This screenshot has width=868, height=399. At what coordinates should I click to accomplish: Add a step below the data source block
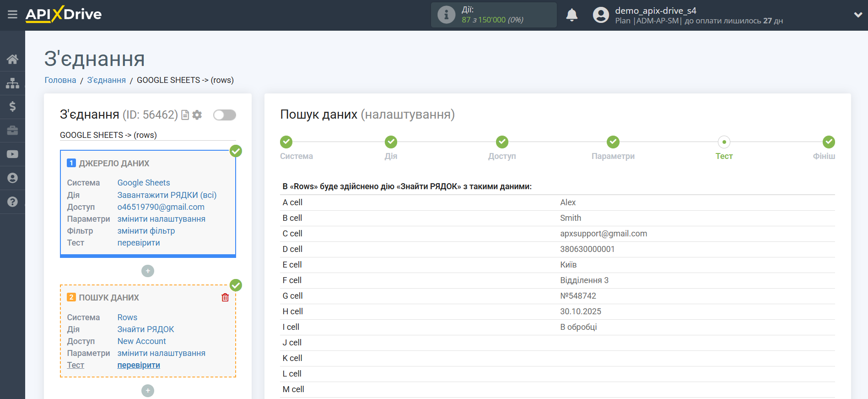click(x=148, y=271)
